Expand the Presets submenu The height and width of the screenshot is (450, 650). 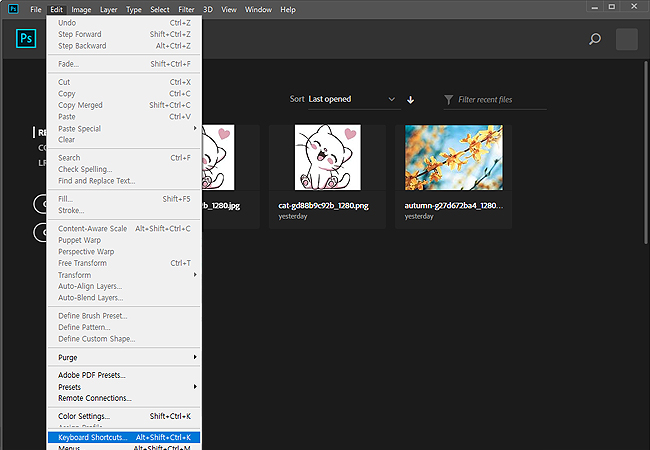pyautogui.click(x=124, y=387)
